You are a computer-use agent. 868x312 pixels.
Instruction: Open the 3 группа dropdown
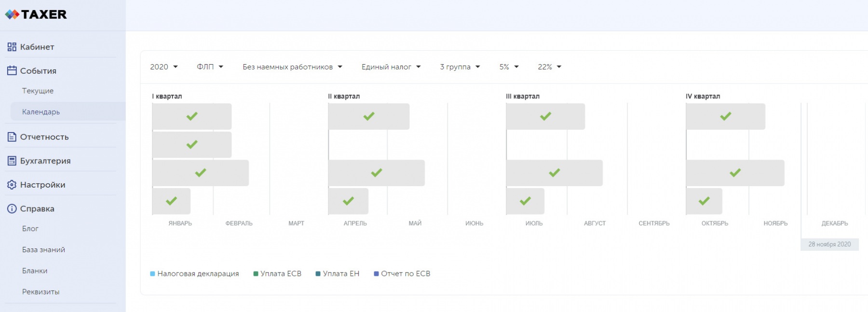[460, 67]
